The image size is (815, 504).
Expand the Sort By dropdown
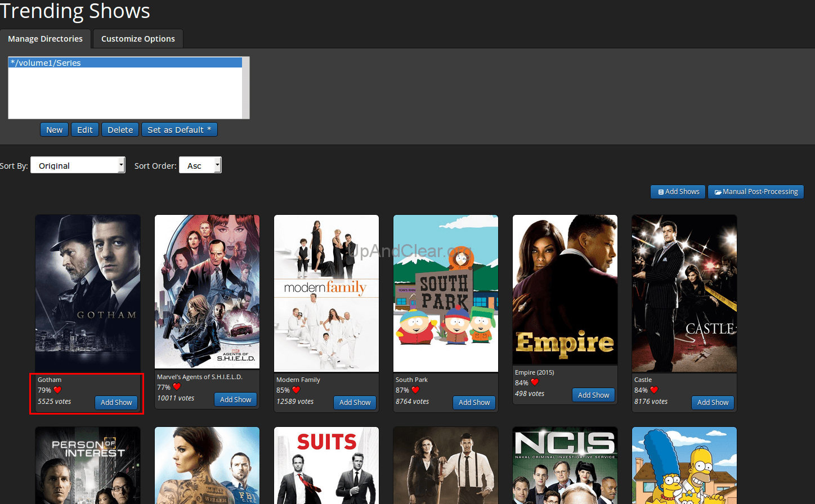click(x=78, y=165)
